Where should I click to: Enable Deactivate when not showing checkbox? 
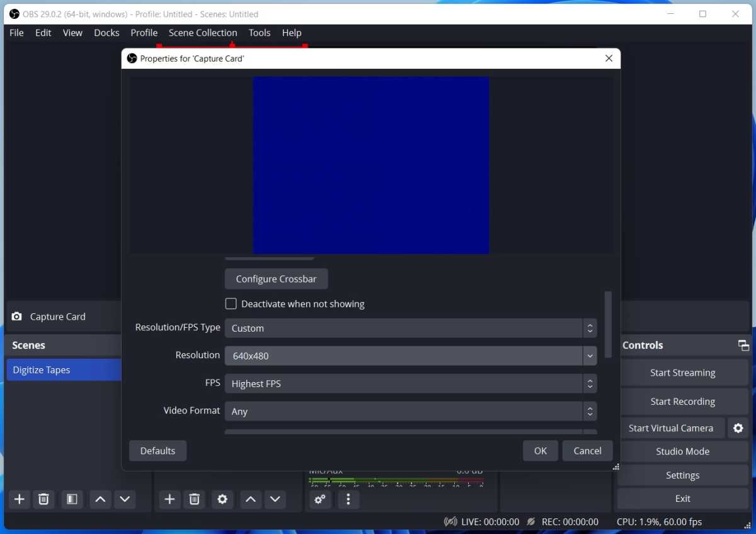[231, 304]
